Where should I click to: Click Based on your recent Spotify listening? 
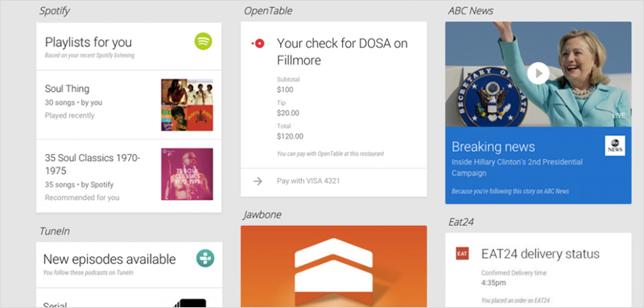click(x=89, y=56)
